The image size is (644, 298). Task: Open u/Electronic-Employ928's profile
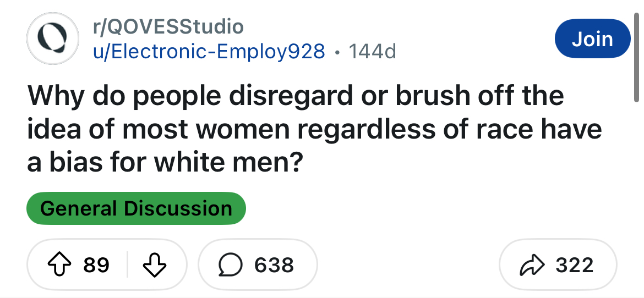(x=209, y=51)
